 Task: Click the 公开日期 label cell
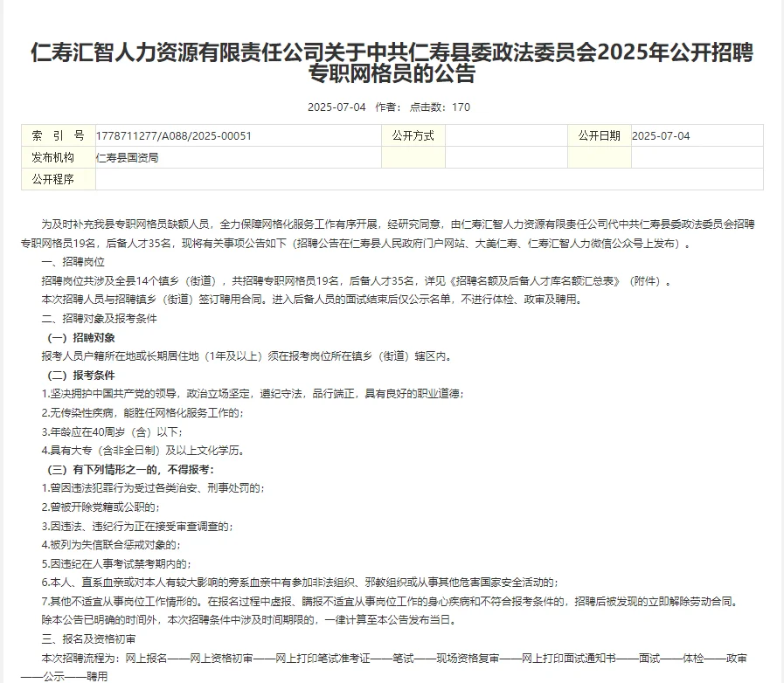(599, 136)
